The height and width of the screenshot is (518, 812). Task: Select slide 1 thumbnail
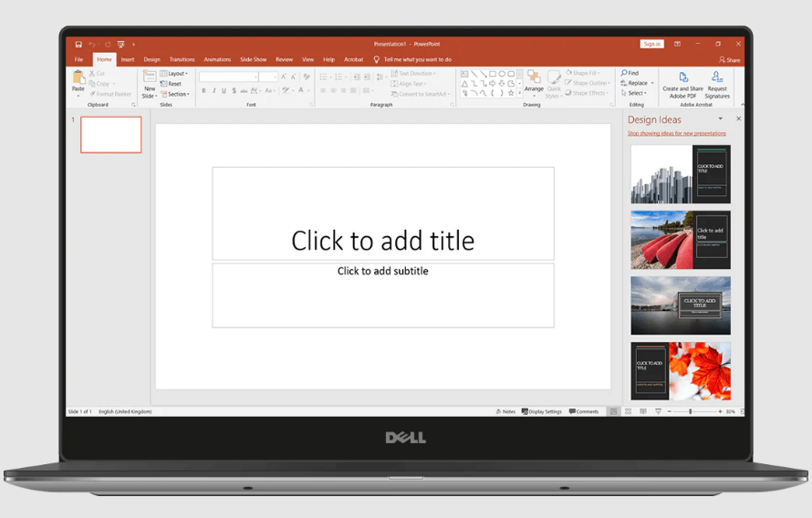[110, 135]
